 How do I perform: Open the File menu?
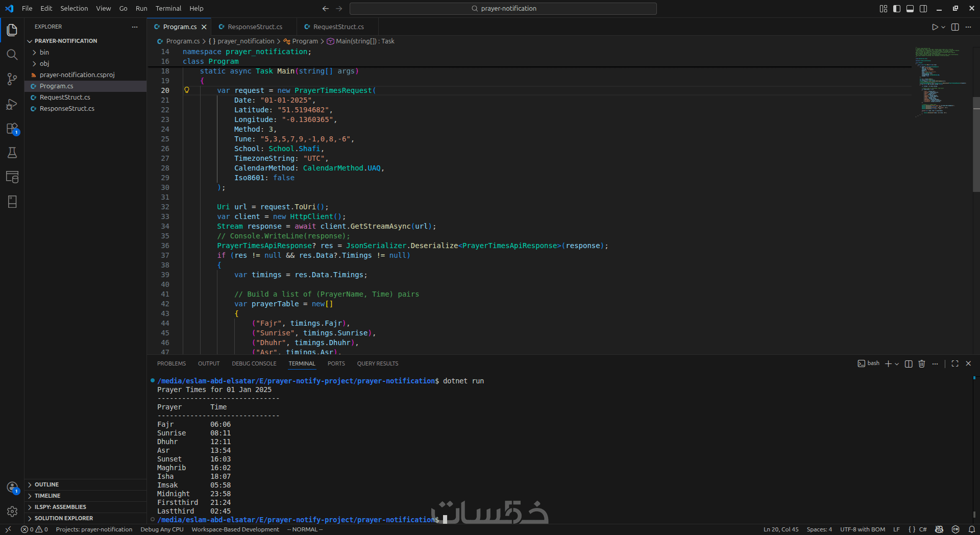coord(27,8)
